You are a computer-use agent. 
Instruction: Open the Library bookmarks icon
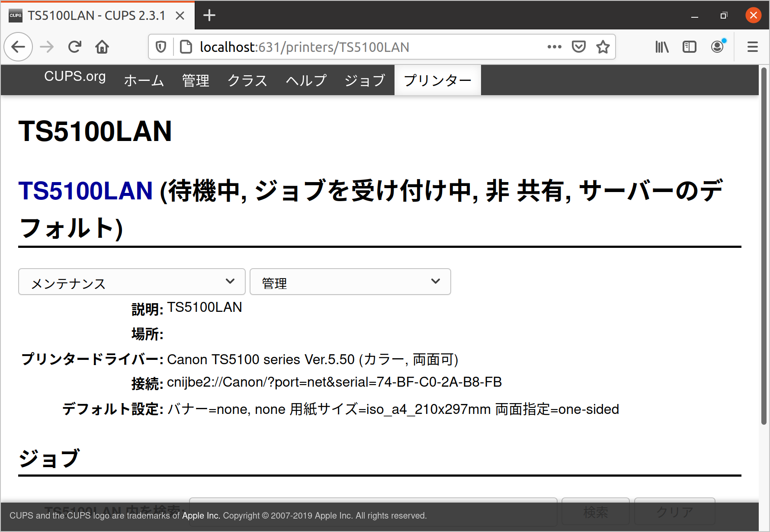pyautogui.click(x=662, y=47)
